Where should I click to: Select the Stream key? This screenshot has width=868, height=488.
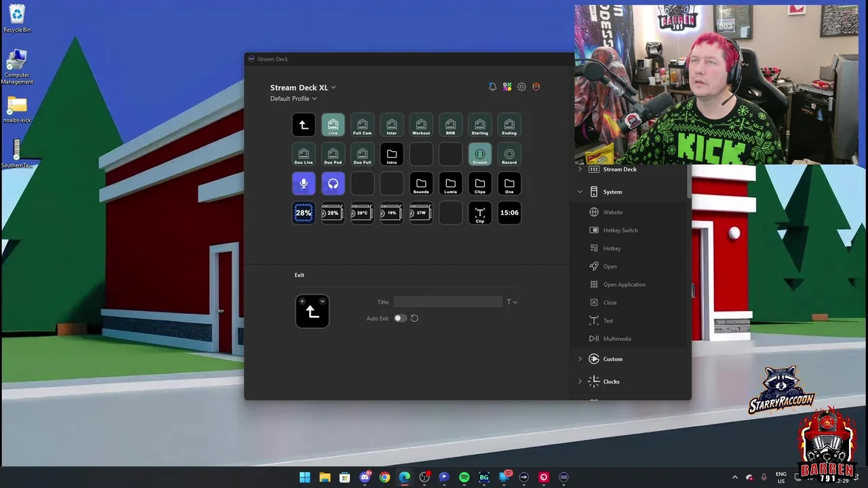tap(480, 154)
